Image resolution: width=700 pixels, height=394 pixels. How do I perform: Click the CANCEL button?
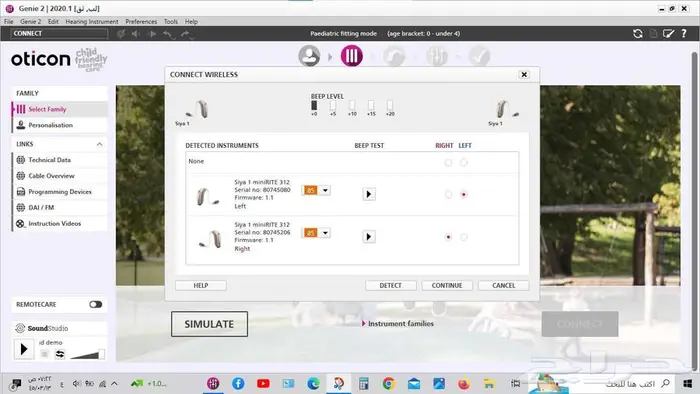(504, 286)
